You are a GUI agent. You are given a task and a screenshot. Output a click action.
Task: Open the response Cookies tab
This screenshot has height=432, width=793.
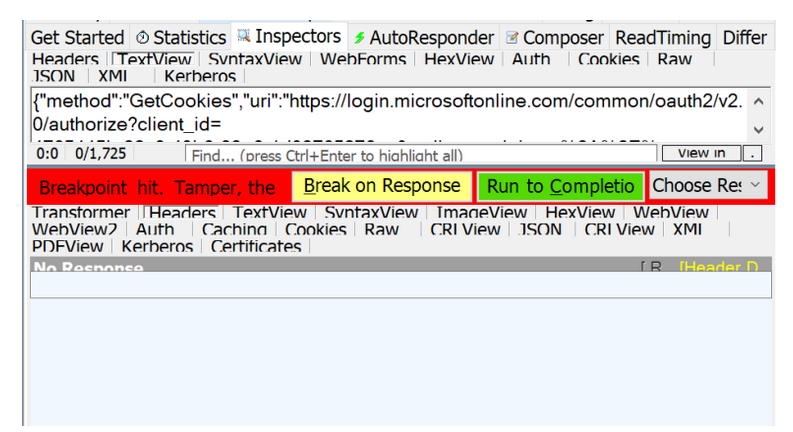tap(316, 229)
